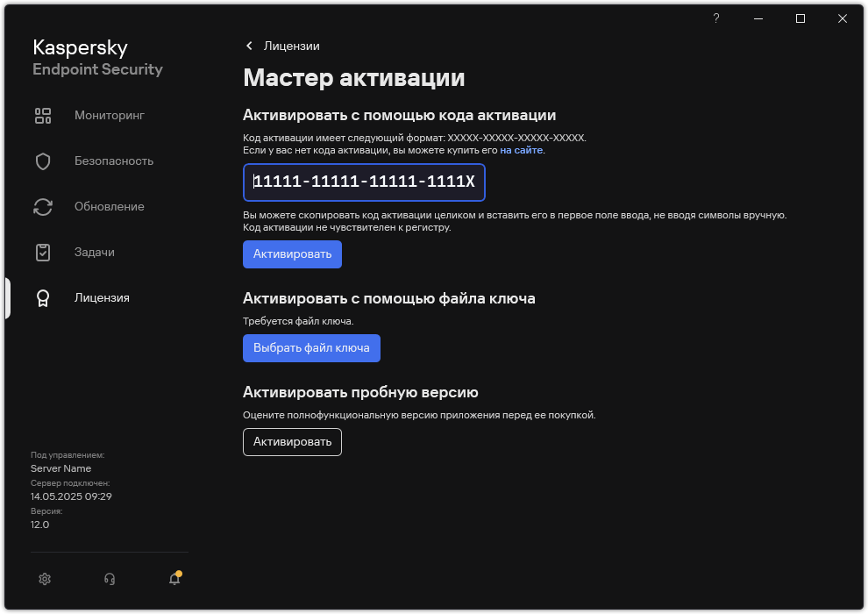This screenshot has width=868, height=614.
Task: Click the Обновление refresh icon
Action: click(43, 206)
